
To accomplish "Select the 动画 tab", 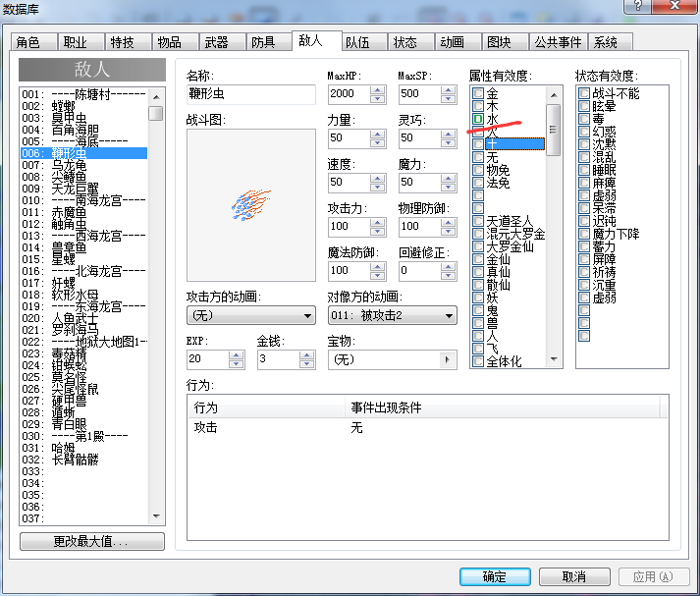I will click(x=458, y=42).
